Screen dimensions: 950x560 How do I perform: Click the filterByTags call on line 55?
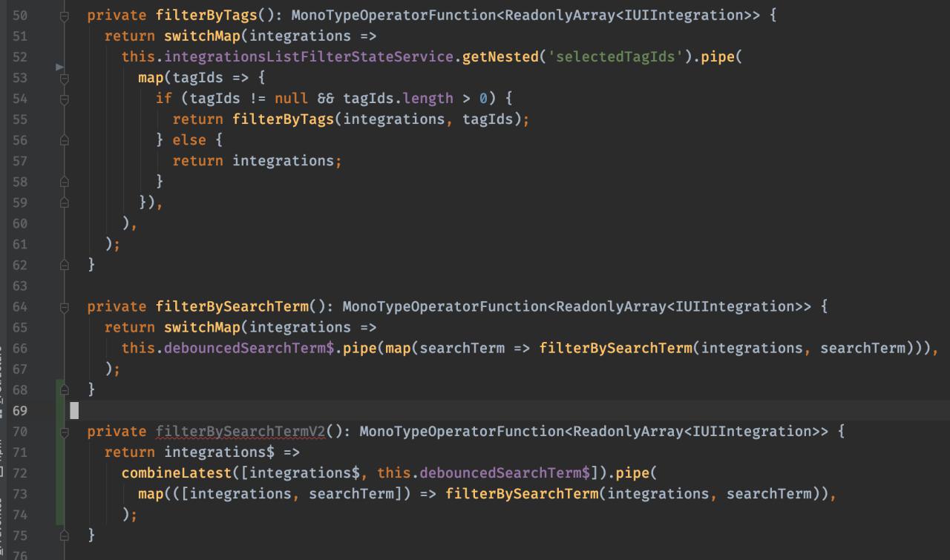point(284,119)
